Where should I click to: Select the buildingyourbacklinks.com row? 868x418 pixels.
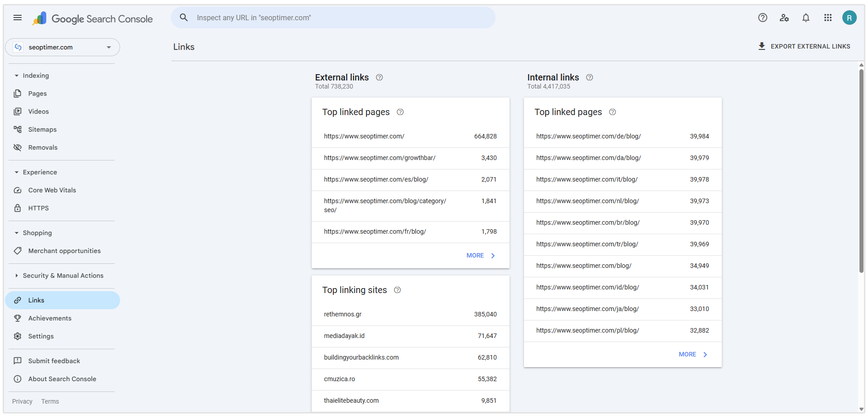411,357
